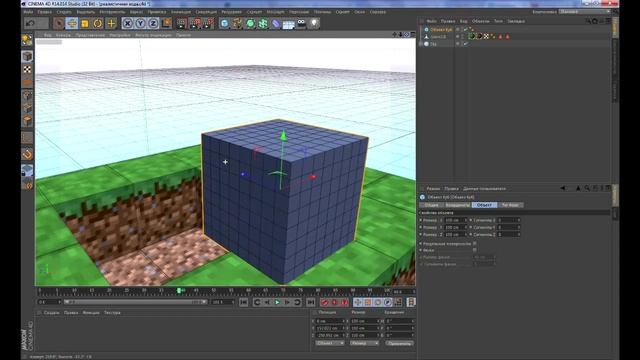Image resolution: width=640 pixels, height=360 pixels.
Task: Open the Создать menu in material manager
Action: [51, 313]
